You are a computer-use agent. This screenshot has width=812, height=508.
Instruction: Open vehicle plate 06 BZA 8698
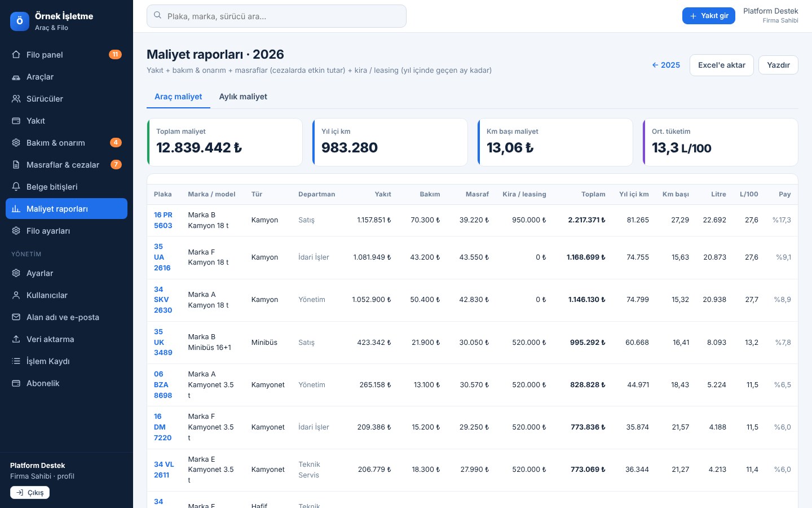pyautogui.click(x=163, y=385)
